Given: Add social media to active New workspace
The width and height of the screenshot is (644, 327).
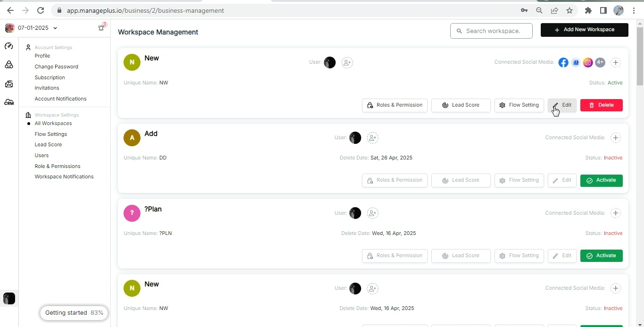Looking at the screenshot, I should (x=616, y=62).
